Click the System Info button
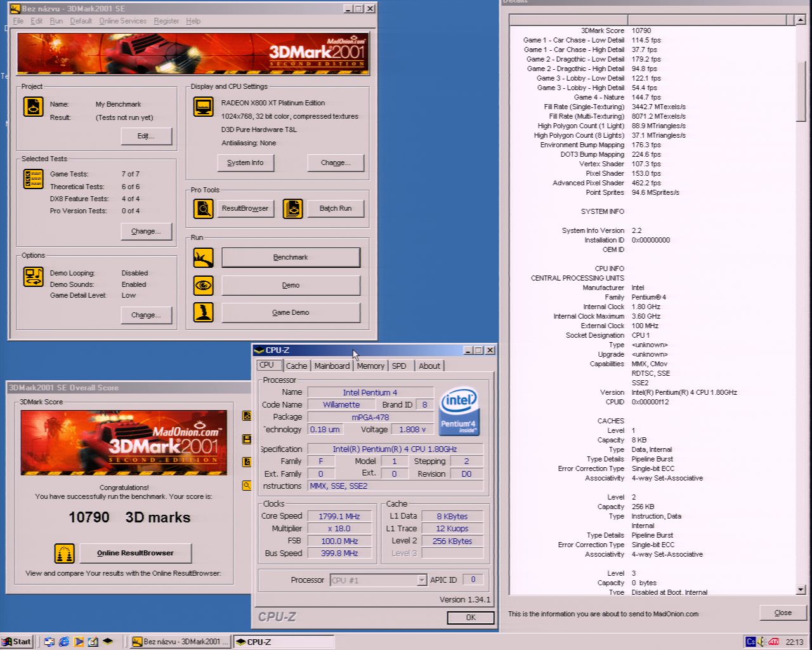The height and width of the screenshot is (650, 812). [x=245, y=162]
